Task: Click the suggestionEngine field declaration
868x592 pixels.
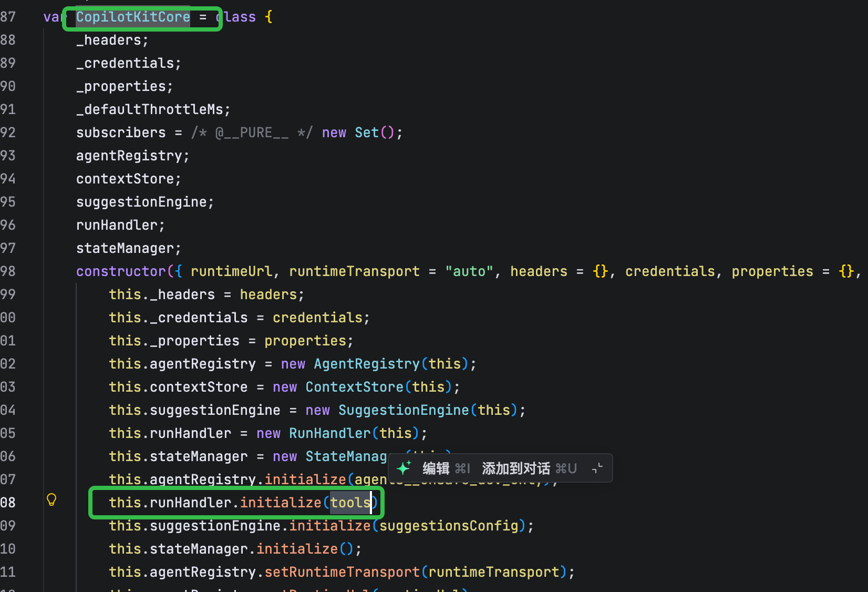Action: pyautogui.click(x=145, y=202)
